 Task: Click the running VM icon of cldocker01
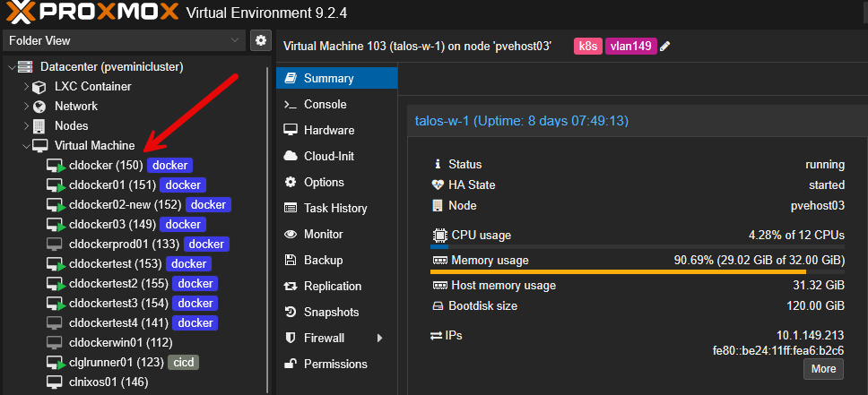(56, 185)
